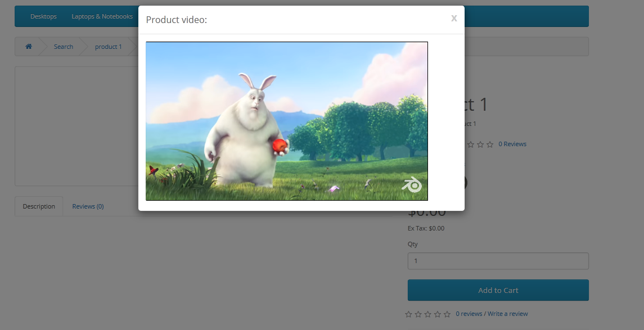Click the Add to Cart button
Viewport: 644px width, 330px height.
(498, 290)
